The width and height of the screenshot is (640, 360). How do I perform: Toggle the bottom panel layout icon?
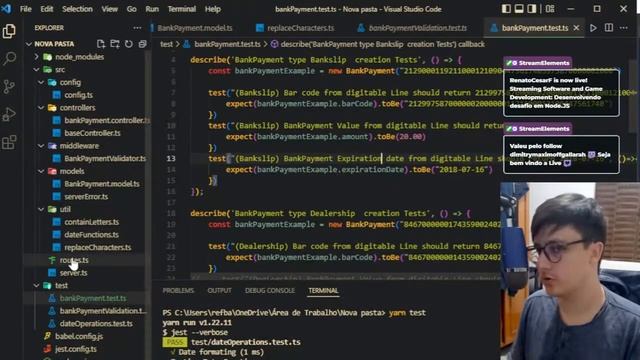519,9
